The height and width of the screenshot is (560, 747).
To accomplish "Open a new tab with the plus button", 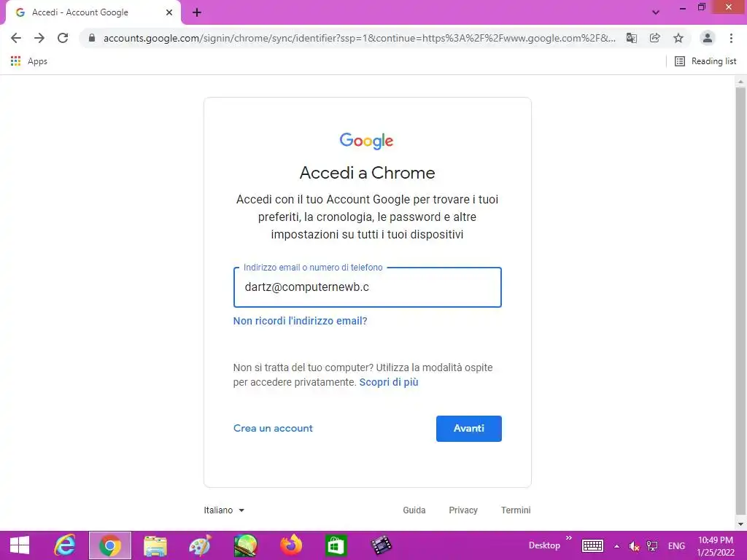I will 197,12.
